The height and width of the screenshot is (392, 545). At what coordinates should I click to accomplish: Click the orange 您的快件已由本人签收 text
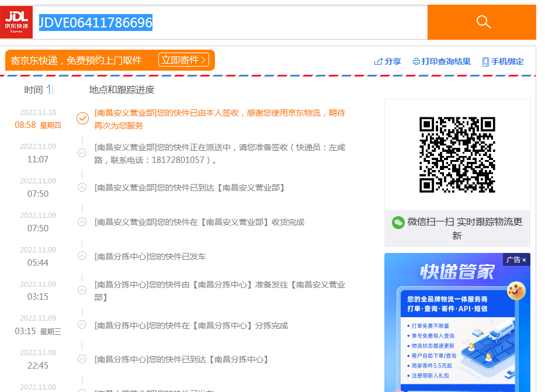coord(220,119)
